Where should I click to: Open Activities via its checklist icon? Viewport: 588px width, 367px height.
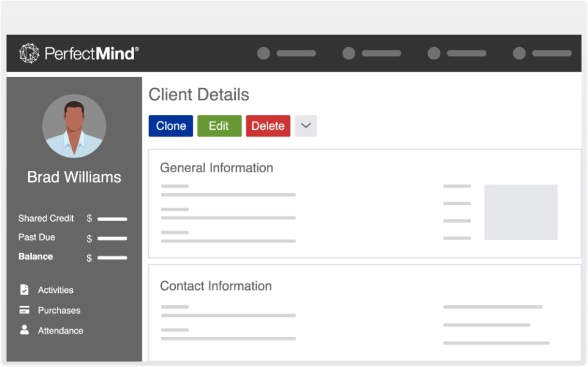tap(24, 290)
